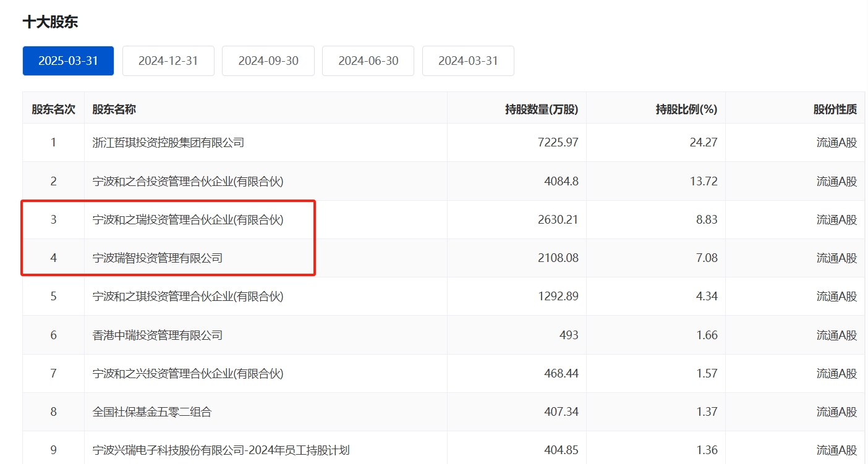
Task: Click the 股份性质 column header
Action: coord(835,109)
